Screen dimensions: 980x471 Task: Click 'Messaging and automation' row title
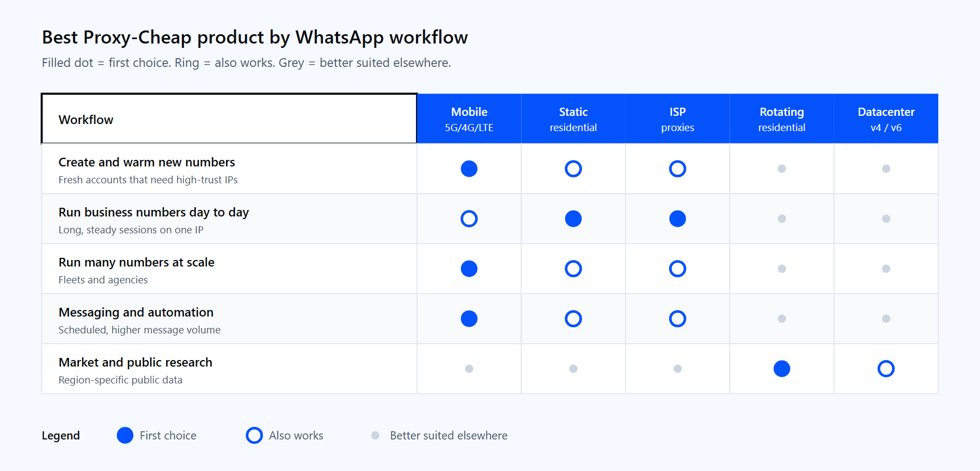(x=136, y=312)
